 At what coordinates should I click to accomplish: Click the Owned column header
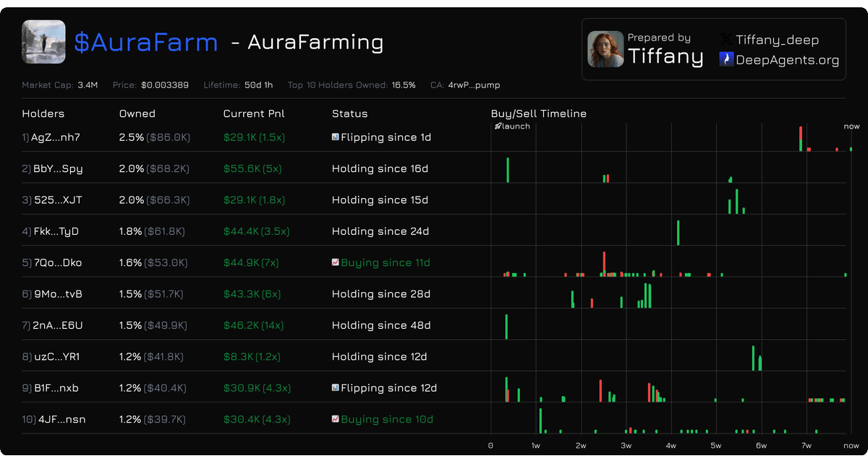pyautogui.click(x=137, y=113)
